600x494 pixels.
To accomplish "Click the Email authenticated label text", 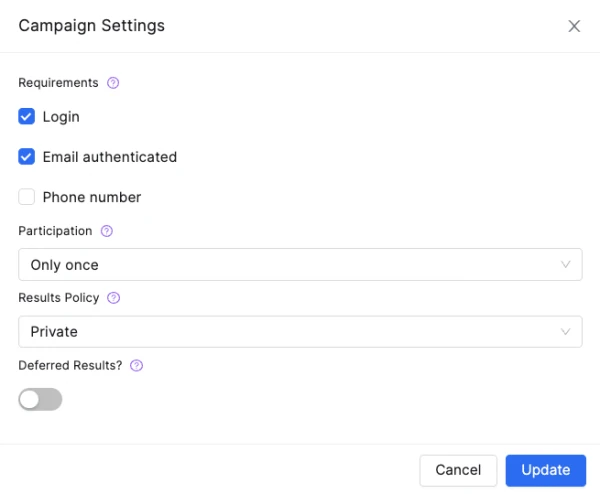I will (x=109, y=157).
